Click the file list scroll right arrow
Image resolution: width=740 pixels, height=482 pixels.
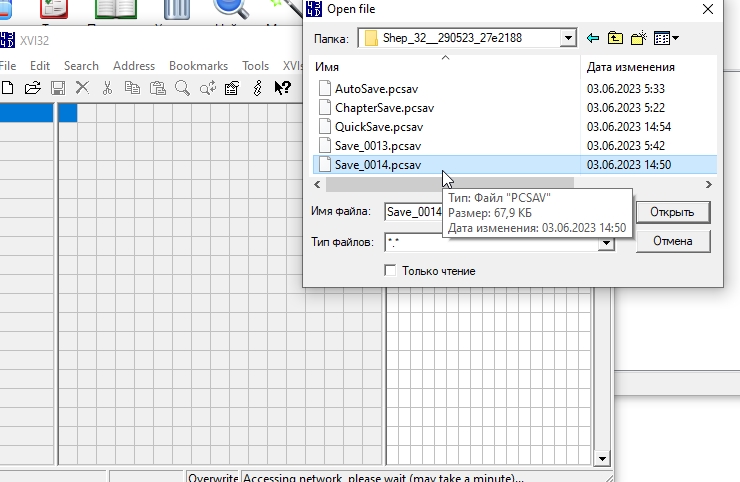click(708, 185)
